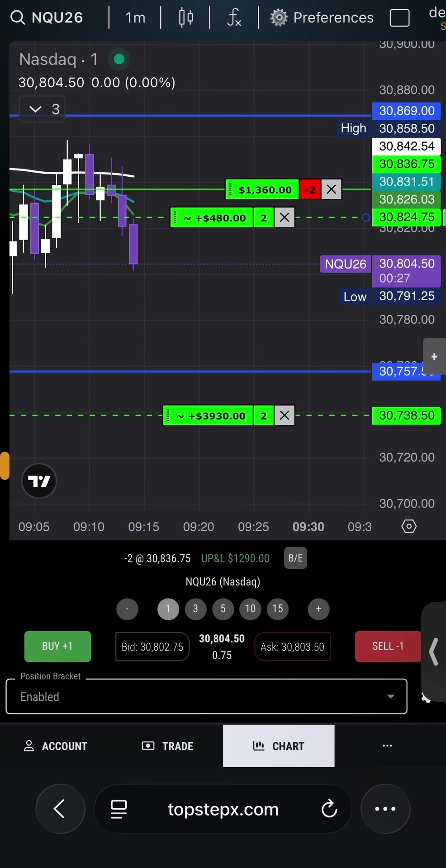
Task: Select quantity 15 preset
Action: tap(278, 609)
